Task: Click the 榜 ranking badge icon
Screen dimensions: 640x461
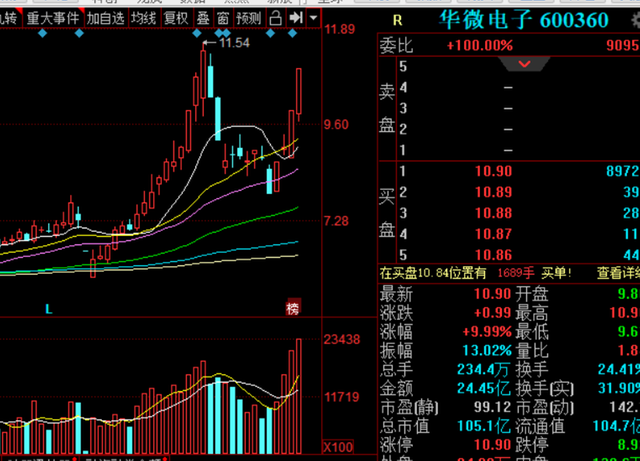Action: [x=293, y=307]
